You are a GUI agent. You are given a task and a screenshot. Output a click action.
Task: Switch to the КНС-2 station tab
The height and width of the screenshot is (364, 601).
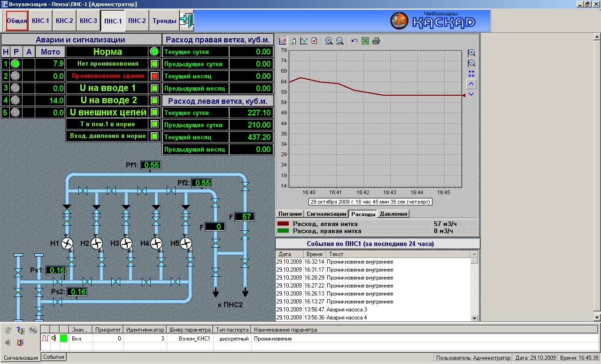[x=64, y=21]
